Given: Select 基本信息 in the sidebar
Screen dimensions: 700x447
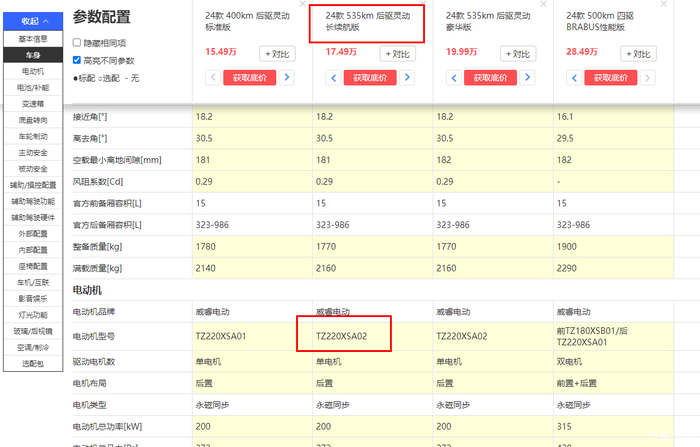Looking at the screenshot, I should point(34,38).
